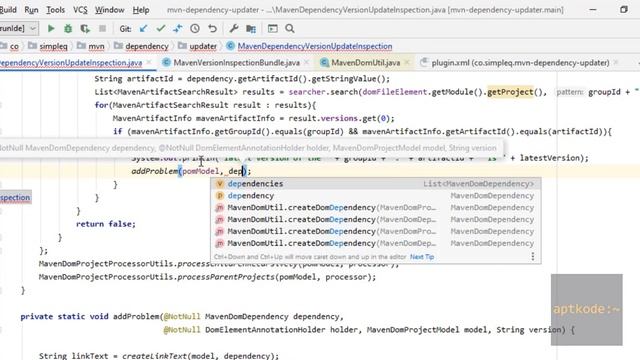Click the 'co' breadcrumb folder

click(14, 46)
